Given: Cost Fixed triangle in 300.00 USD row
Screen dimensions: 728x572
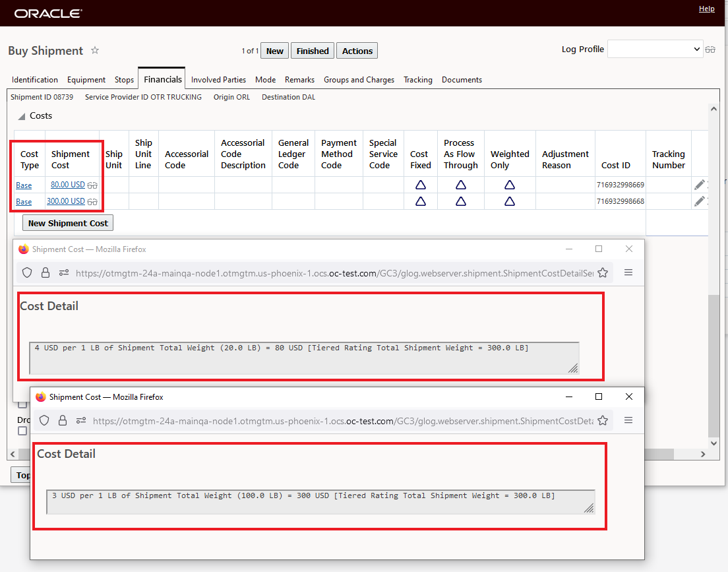Looking at the screenshot, I should (x=421, y=201).
